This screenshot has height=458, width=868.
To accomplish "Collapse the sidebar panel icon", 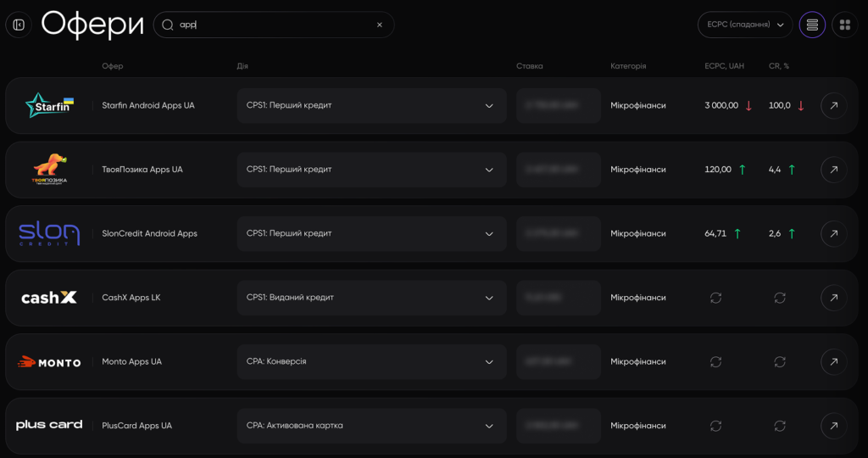I will (19, 25).
